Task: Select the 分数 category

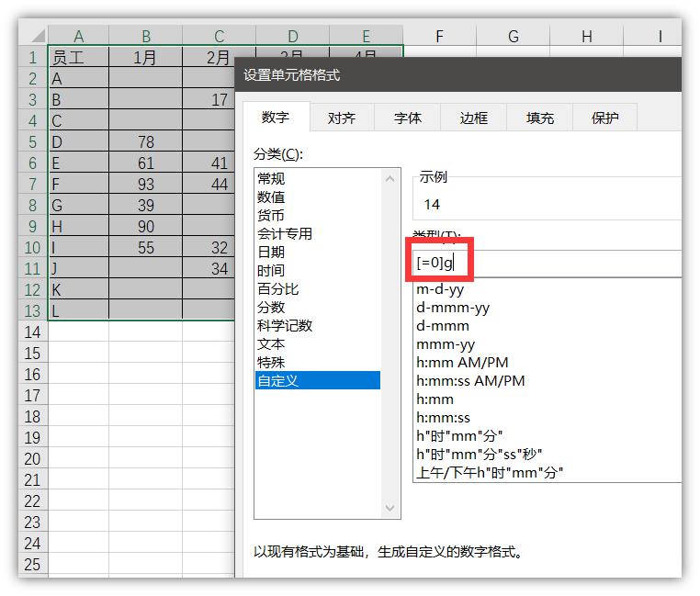Action: click(318, 307)
